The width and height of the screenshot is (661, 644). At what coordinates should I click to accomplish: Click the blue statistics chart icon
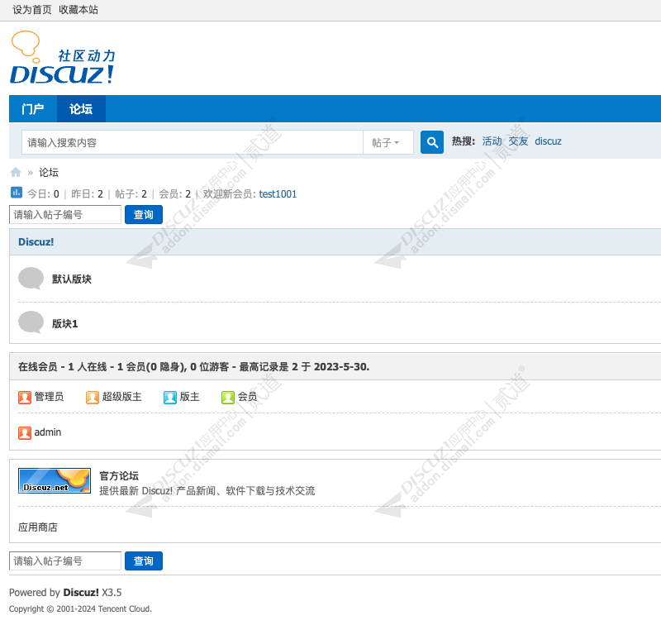(16, 192)
